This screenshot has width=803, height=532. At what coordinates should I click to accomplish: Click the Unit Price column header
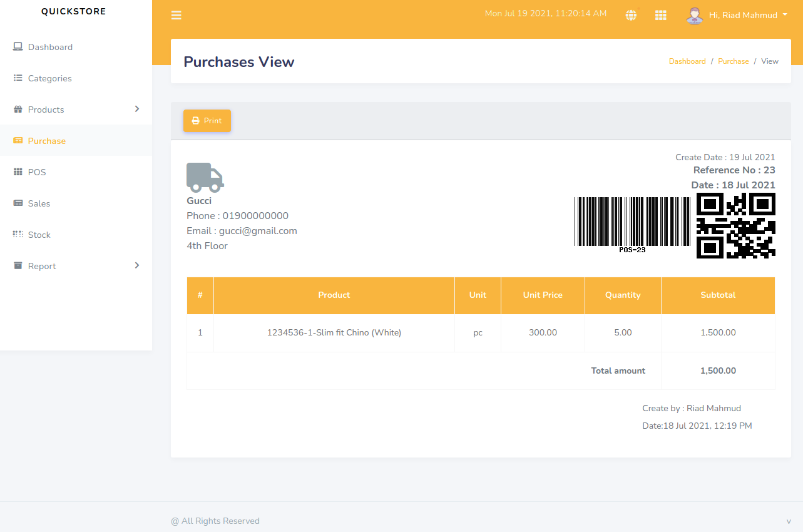click(543, 295)
